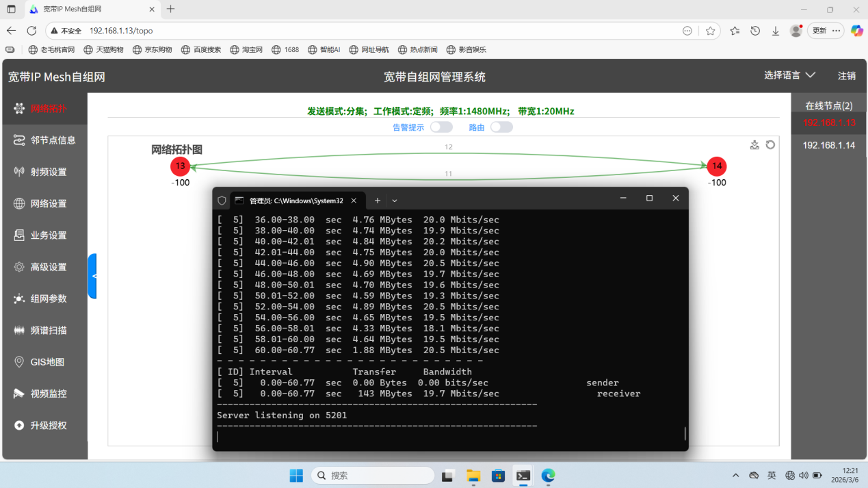This screenshot has width=868, height=488.
Task: Open the 1688 bookmark
Action: tap(285, 49)
